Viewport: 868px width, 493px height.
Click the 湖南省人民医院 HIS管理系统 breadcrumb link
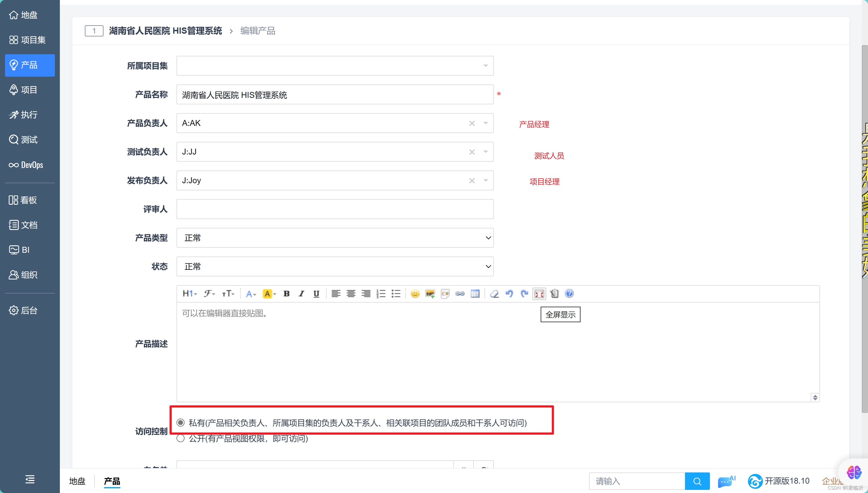pos(165,31)
